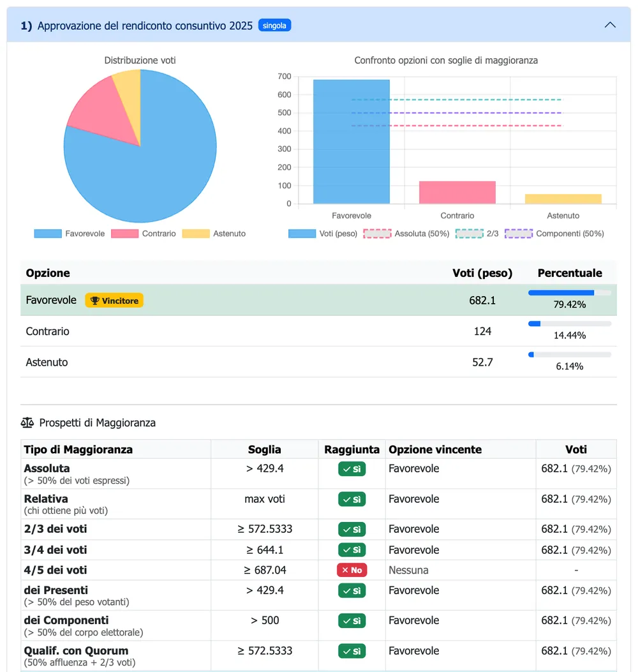Toggle Favorevole legend in pie chart
The width and height of the screenshot is (638, 672).
70,234
